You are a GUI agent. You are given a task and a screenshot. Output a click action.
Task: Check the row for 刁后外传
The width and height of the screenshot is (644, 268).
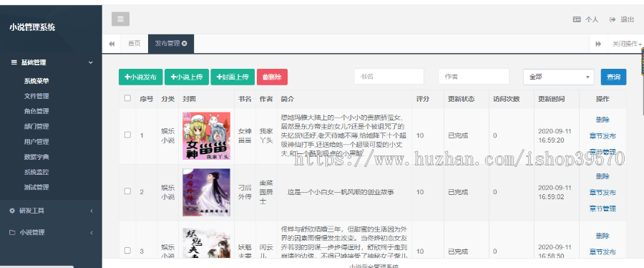point(127,191)
